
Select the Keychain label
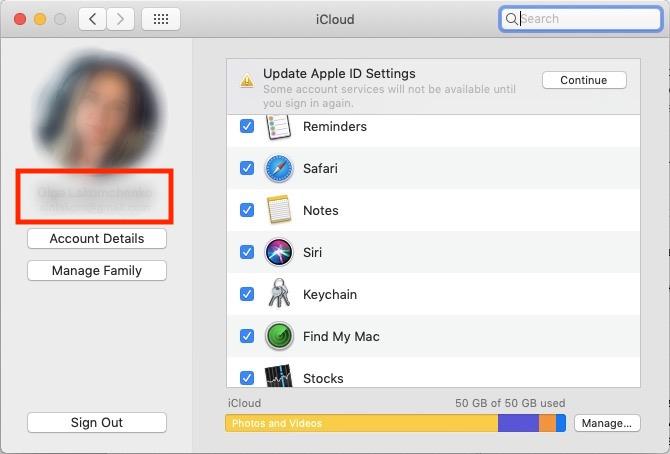pyautogui.click(x=330, y=295)
